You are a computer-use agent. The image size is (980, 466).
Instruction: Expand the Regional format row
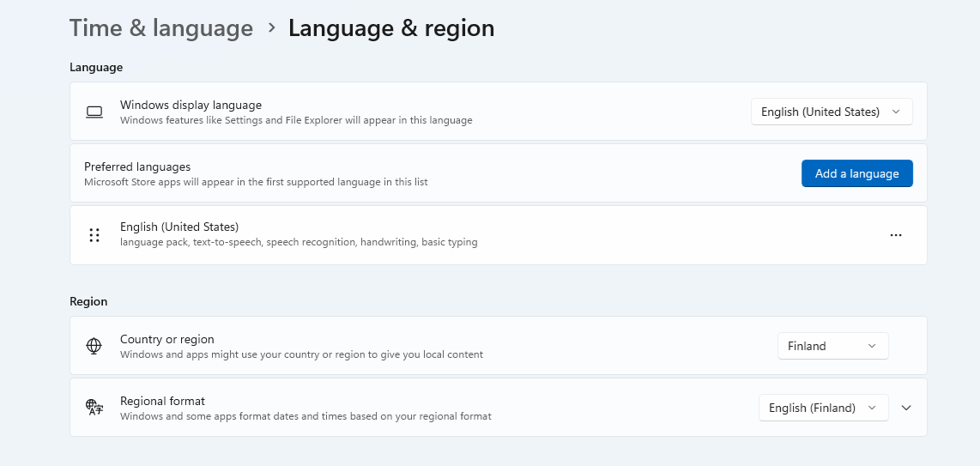[906, 408]
